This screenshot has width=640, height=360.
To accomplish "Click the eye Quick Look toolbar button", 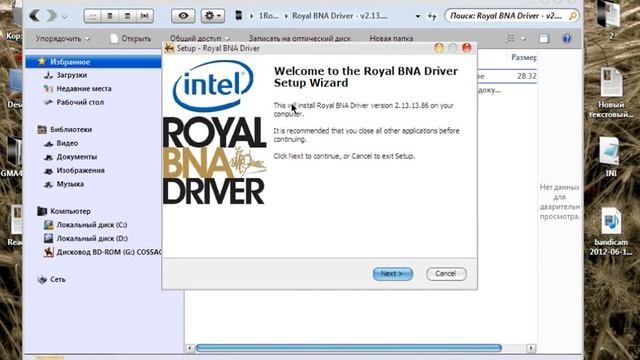I will 183,16.
